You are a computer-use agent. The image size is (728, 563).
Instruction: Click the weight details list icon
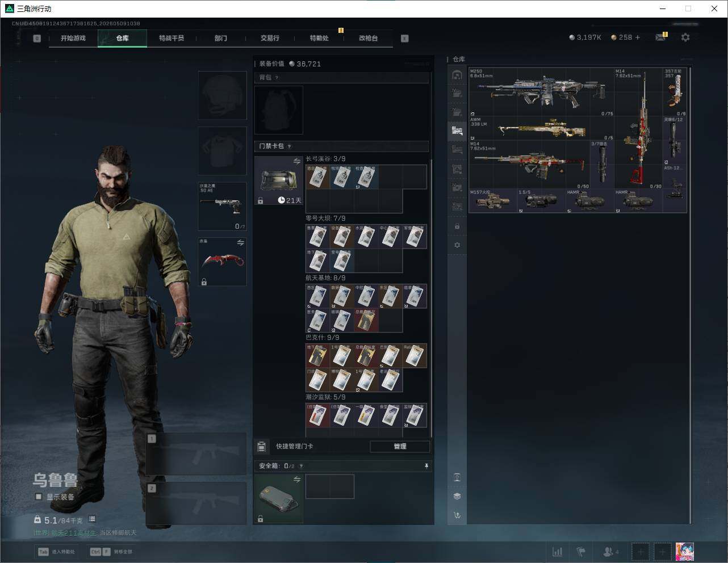click(x=92, y=519)
